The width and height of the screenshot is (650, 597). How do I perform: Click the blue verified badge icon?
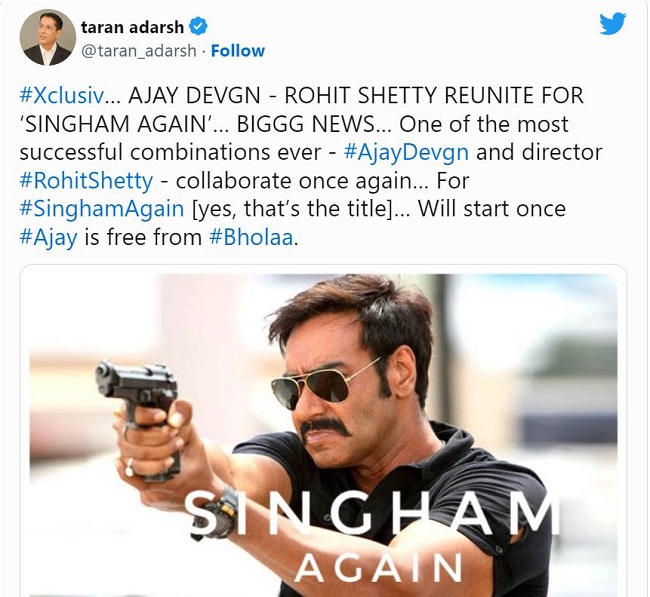198,27
